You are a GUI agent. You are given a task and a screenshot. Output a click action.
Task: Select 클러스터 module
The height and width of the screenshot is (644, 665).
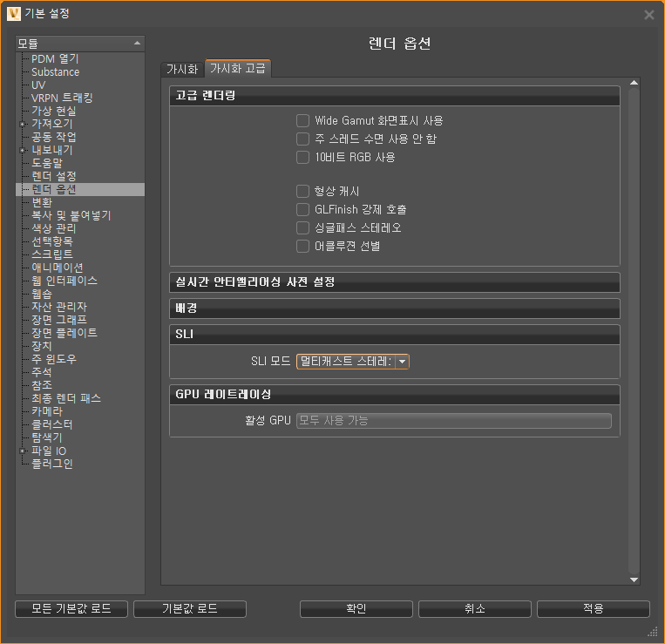pyautogui.click(x=52, y=424)
